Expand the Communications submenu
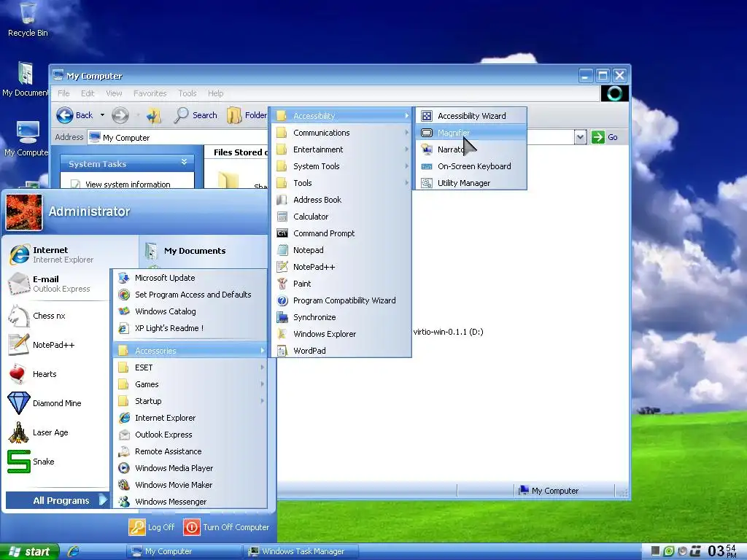Image resolution: width=747 pixels, height=560 pixels. 341,133
